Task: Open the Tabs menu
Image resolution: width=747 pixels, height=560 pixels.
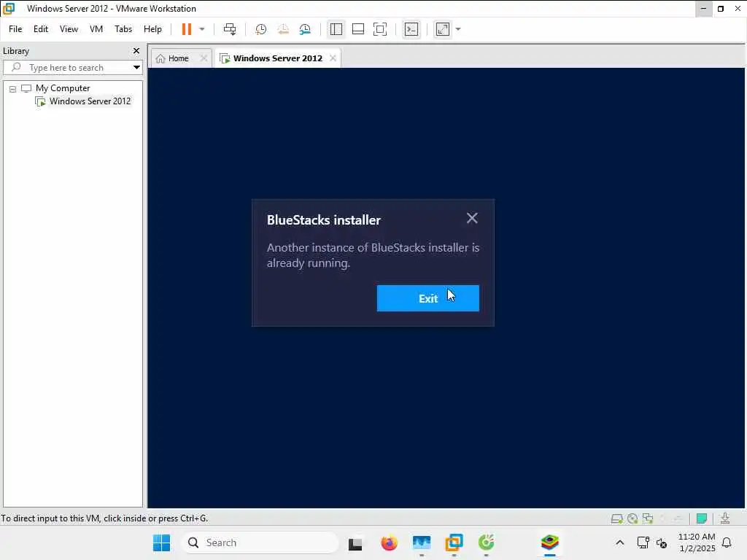Action: pyautogui.click(x=123, y=29)
